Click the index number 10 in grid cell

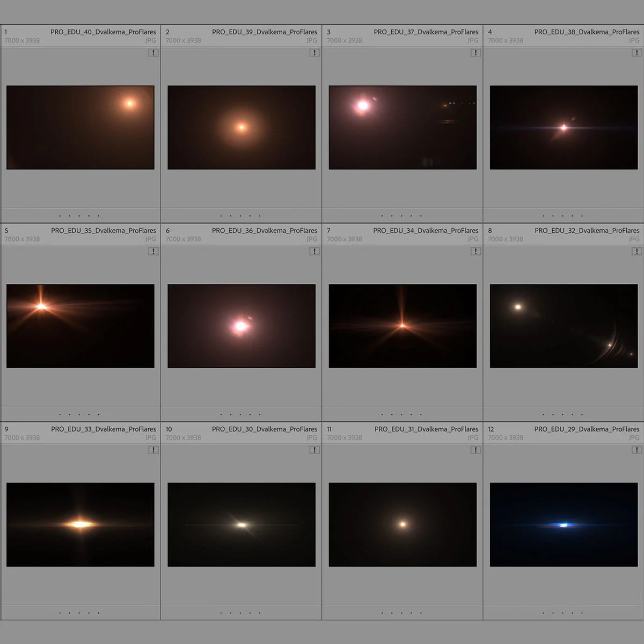click(169, 429)
